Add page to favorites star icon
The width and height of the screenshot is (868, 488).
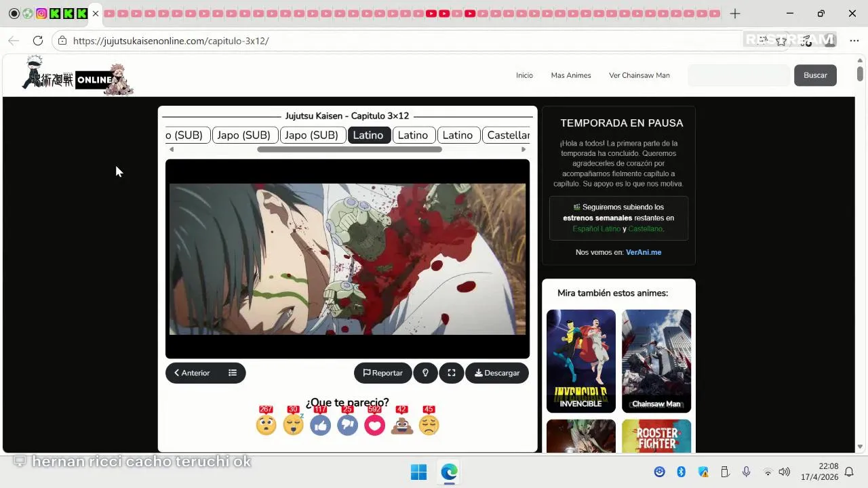coord(781,41)
